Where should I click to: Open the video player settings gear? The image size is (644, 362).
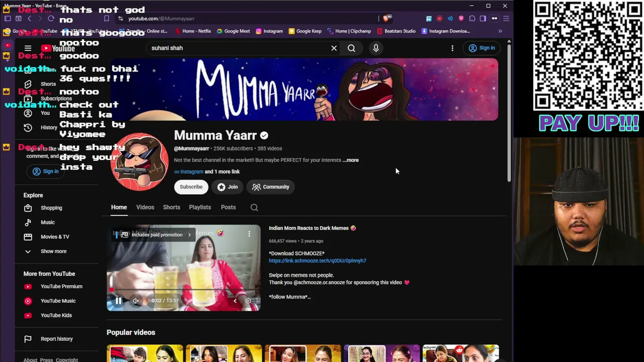(248, 301)
